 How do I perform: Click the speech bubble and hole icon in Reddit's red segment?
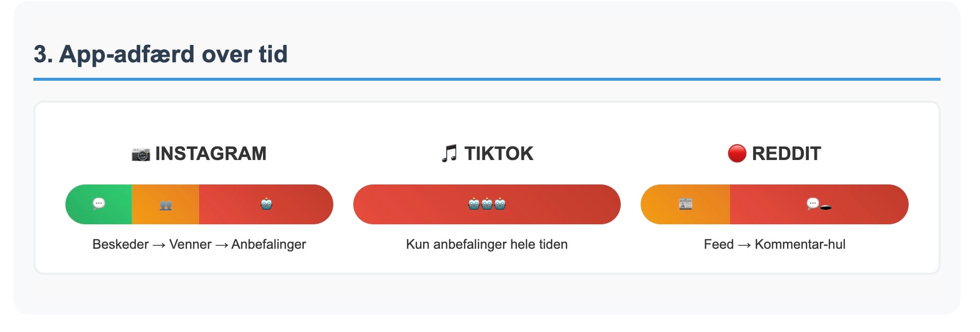819,204
